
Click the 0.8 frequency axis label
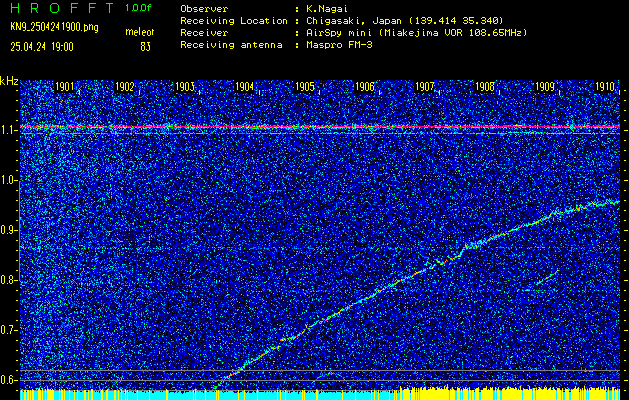pyautogui.click(x=7, y=280)
